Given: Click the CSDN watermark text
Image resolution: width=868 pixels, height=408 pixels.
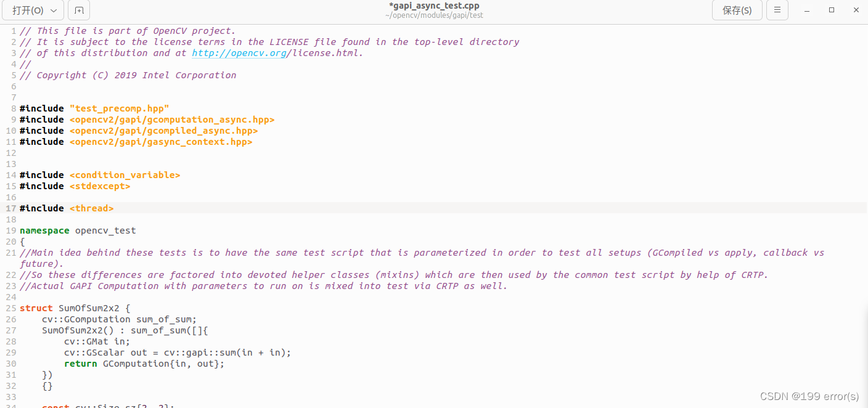Looking at the screenshot, I should (809, 396).
